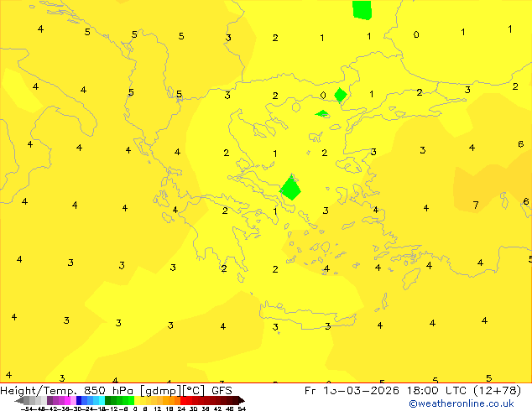Click the GFS model label
Image resolution: width=532 pixels, height=411 pixels.
click(x=222, y=390)
